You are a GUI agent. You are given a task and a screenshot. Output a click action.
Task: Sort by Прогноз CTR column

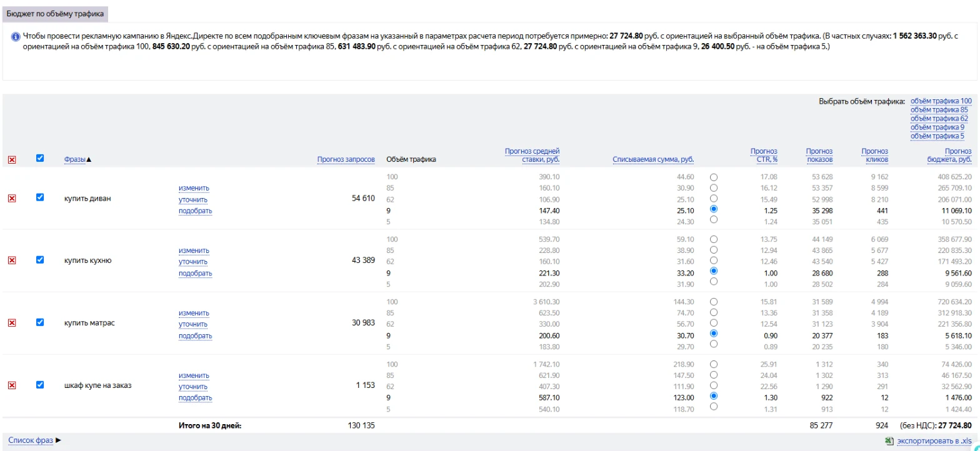pyautogui.click(x=763, y=156)
